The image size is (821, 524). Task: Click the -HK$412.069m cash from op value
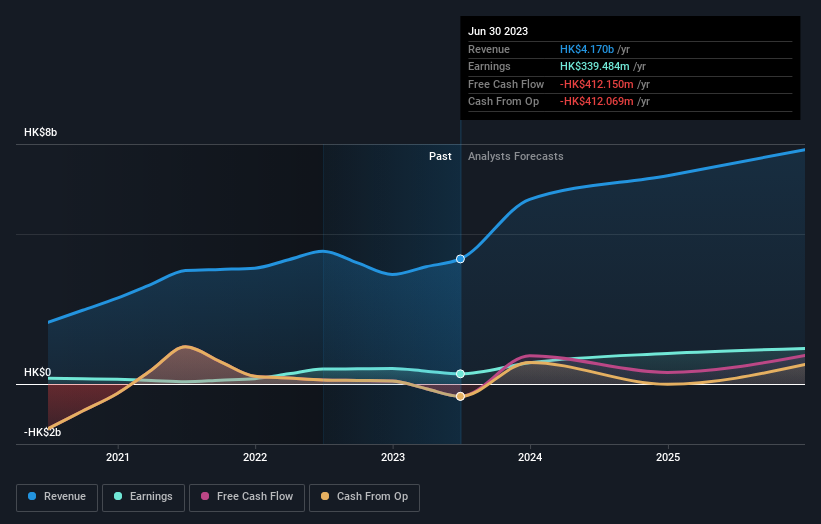597,102
